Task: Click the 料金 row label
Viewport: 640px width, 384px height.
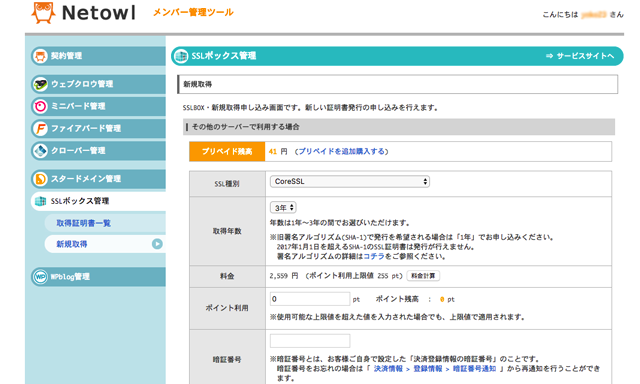Action: [227, 276]
